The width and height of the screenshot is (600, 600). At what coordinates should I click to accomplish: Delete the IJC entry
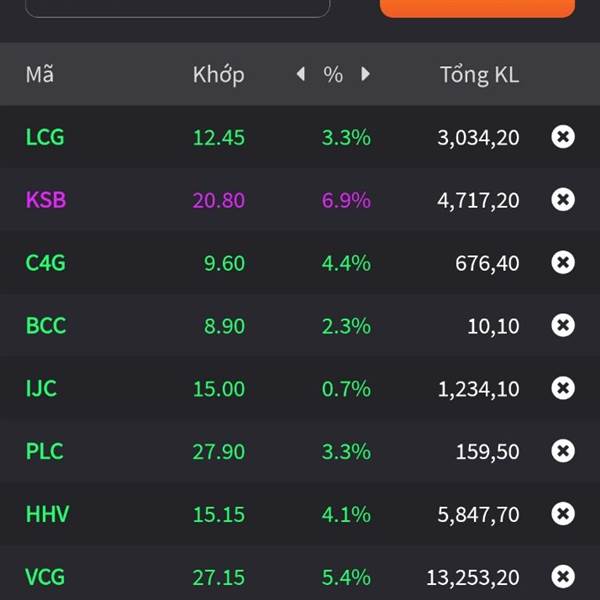click(x=563, y=388)
